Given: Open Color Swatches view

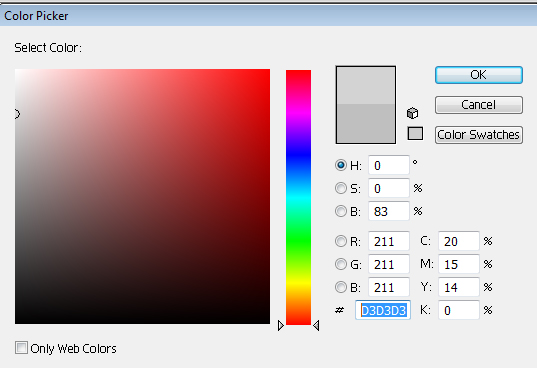Looking at the screenshot, I should pos(479,135).
